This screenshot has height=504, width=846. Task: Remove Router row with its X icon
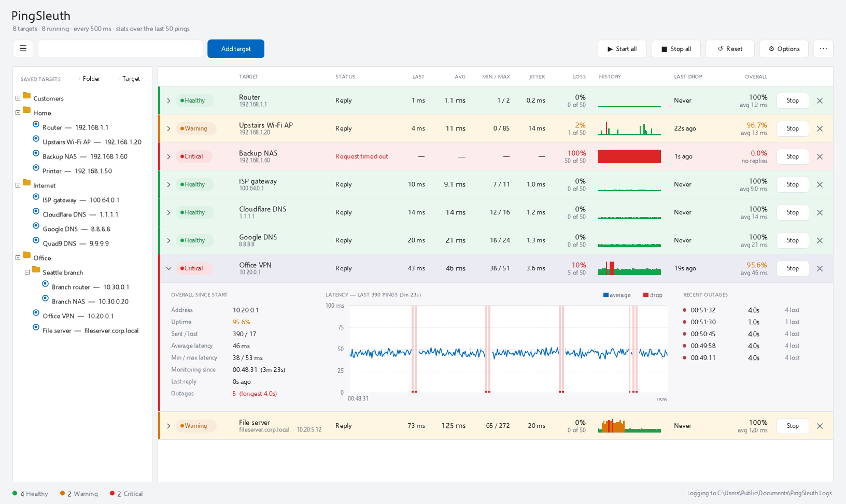pyautogui.click(x=820, y=100)
